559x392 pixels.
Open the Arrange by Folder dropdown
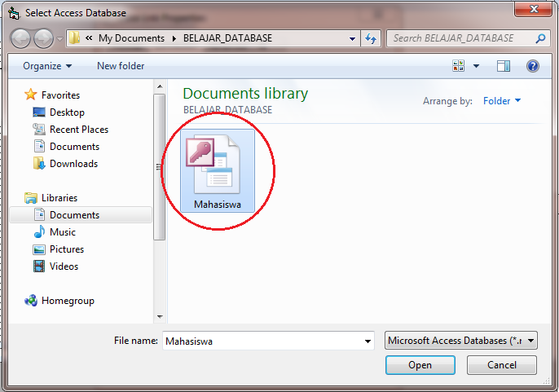(502, 101)
